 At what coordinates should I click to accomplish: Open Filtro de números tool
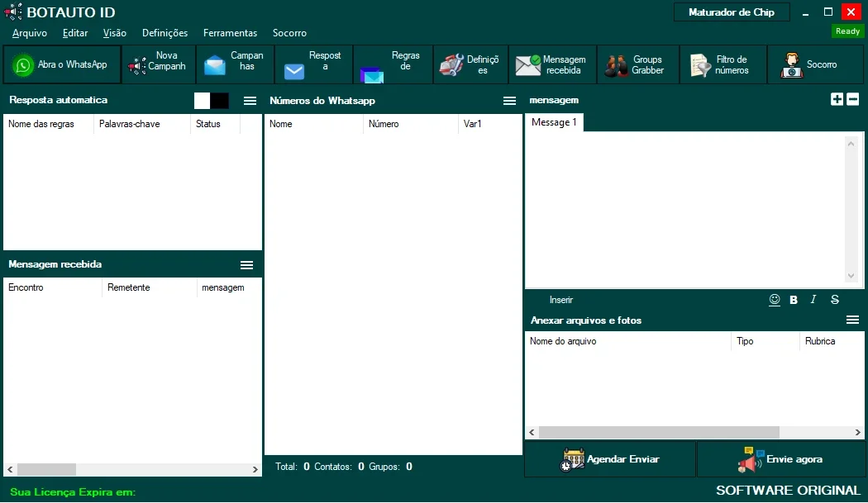point(723,64)
